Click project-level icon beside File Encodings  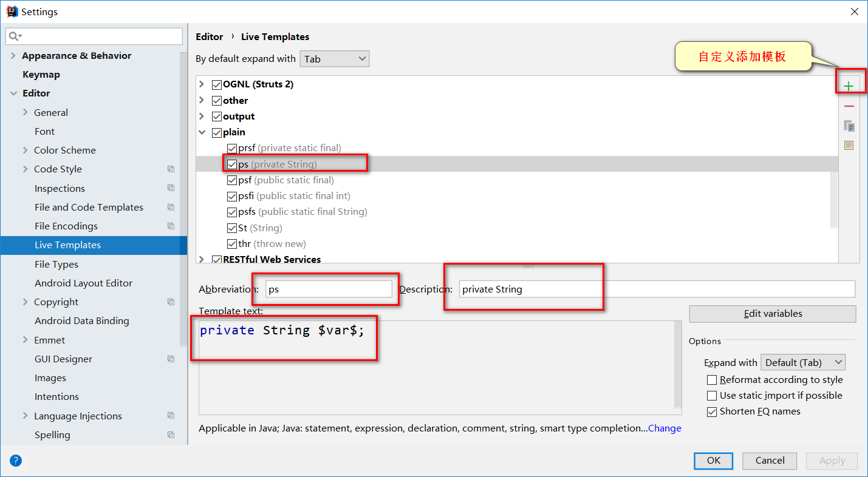point(171,226)
